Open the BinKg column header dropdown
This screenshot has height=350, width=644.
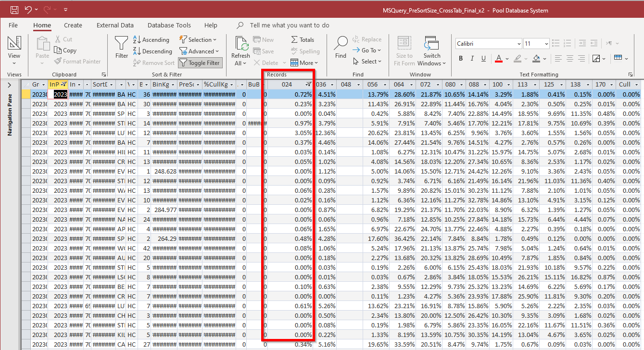pyautogui.click(x=173, y=85)
